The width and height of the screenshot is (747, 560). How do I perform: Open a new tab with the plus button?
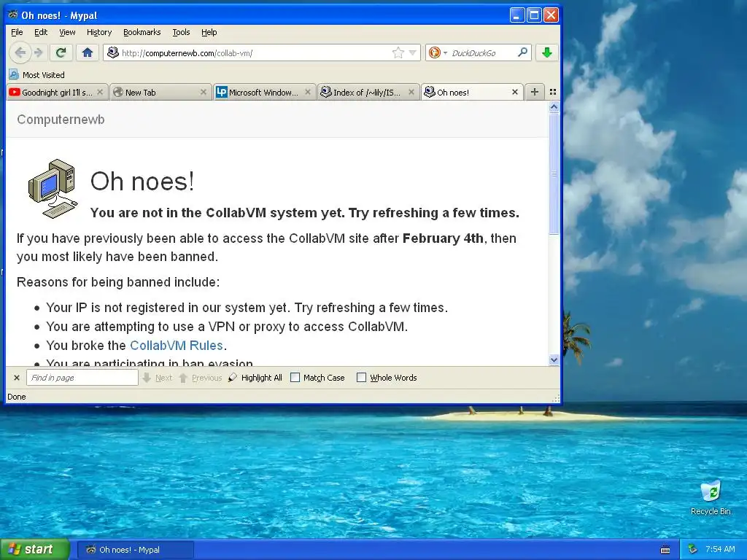(535, 92)
